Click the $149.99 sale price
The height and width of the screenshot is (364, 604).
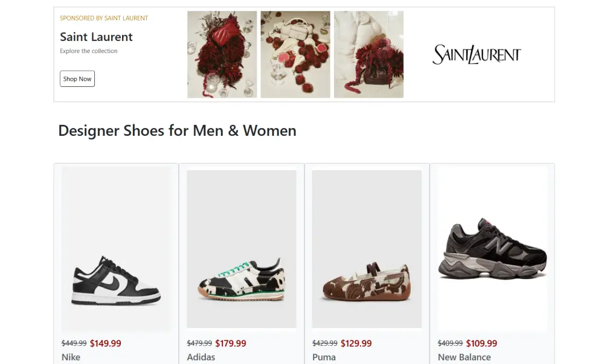(x=106, y=343)
